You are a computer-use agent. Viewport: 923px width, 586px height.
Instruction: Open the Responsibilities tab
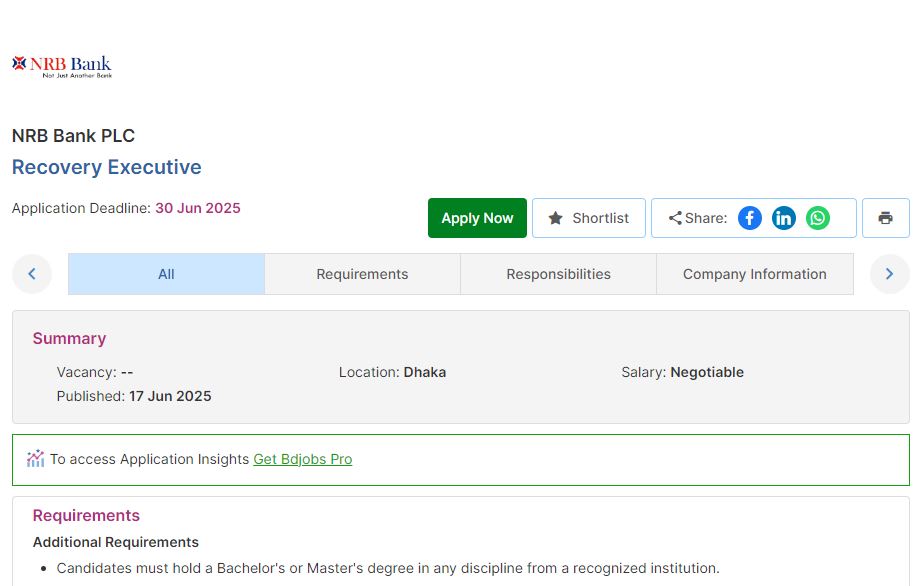pos(558,274)
